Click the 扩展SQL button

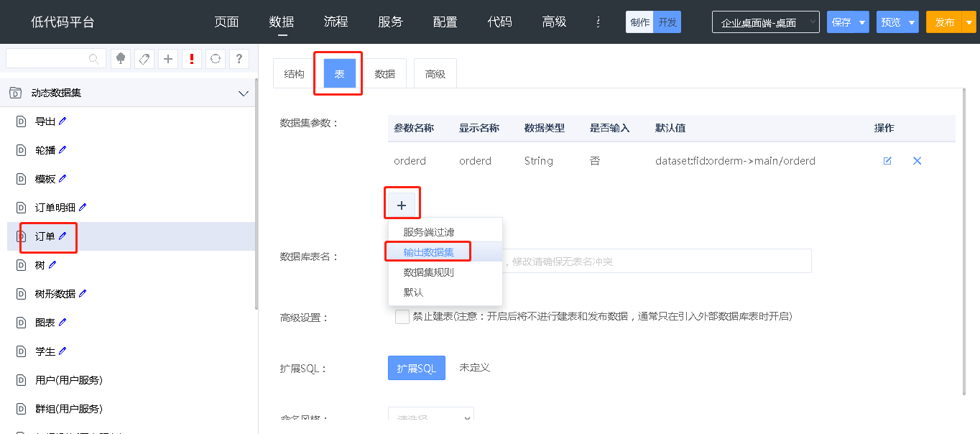(x=416, y=368)
